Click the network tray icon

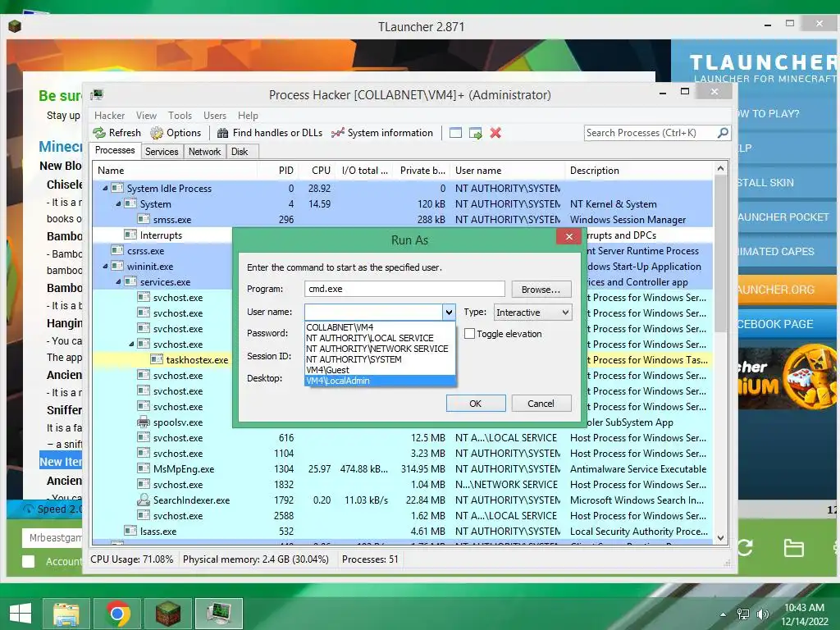pos(743,614)
